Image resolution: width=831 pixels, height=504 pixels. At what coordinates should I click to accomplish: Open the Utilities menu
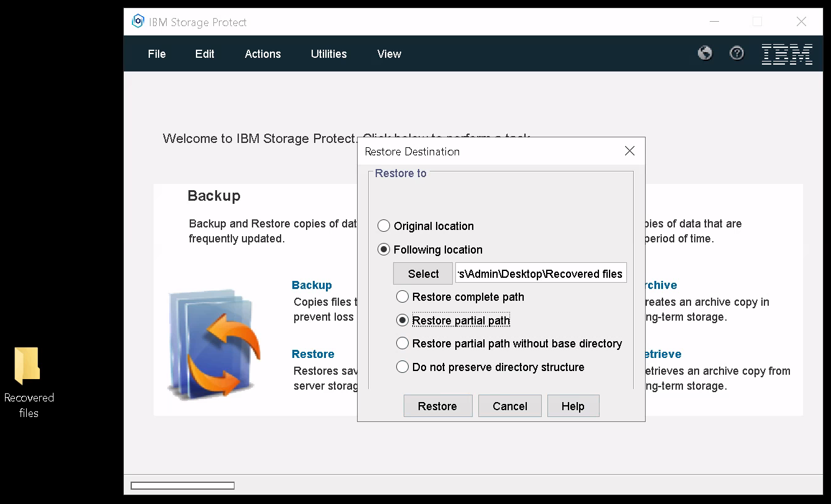pos(328,54)
